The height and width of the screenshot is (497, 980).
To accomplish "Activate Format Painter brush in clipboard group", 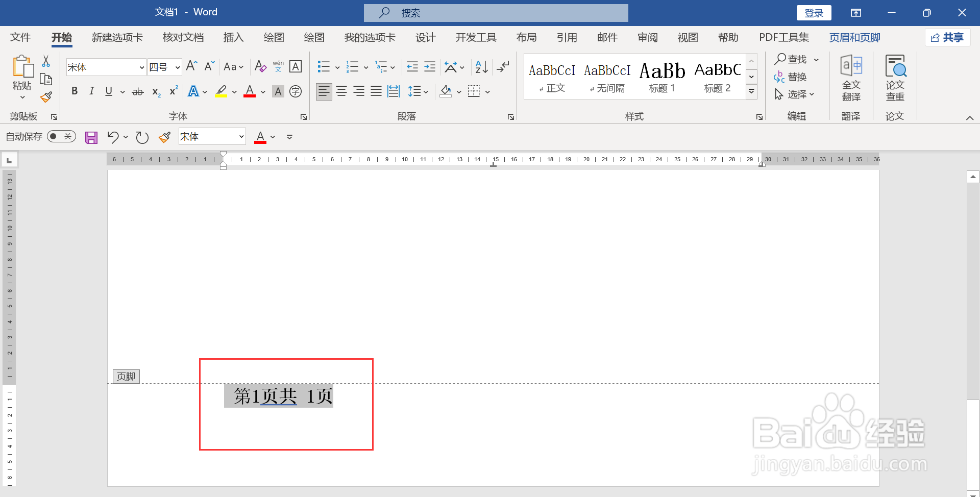I will point(46,97).
